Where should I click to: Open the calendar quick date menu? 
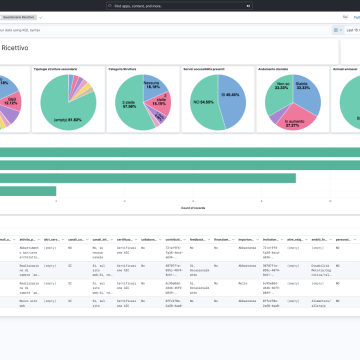[x=338, y=30]
